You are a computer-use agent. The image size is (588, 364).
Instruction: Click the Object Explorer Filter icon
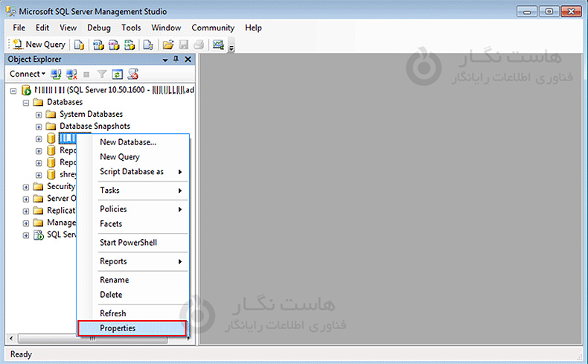102,74
